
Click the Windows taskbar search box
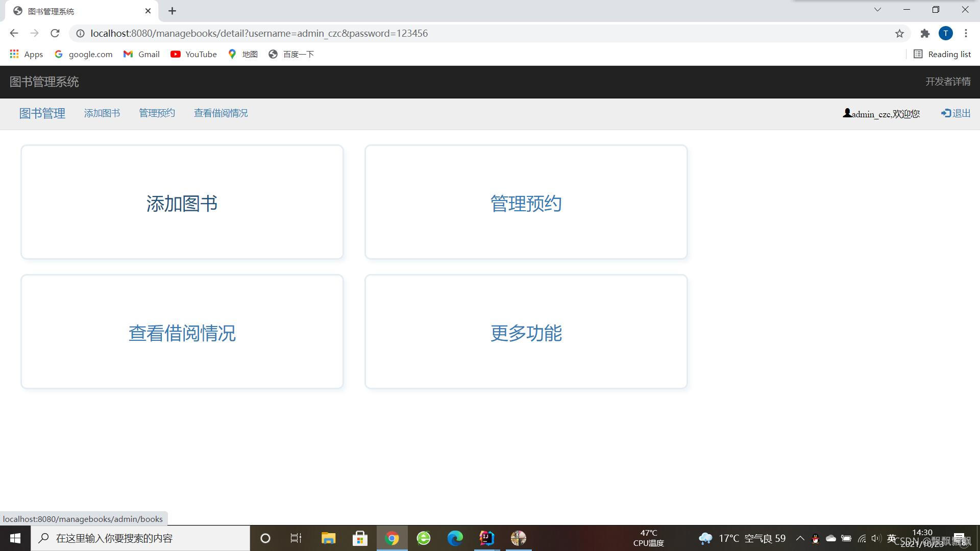[x=140, y=538]
